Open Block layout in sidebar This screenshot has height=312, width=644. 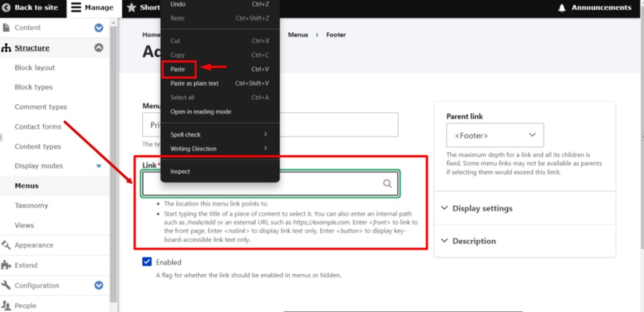pos(35,68)
